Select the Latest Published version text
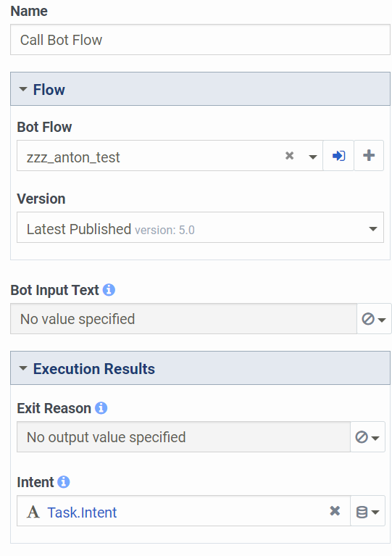The image size is (392, 556). tap(79, 229)
